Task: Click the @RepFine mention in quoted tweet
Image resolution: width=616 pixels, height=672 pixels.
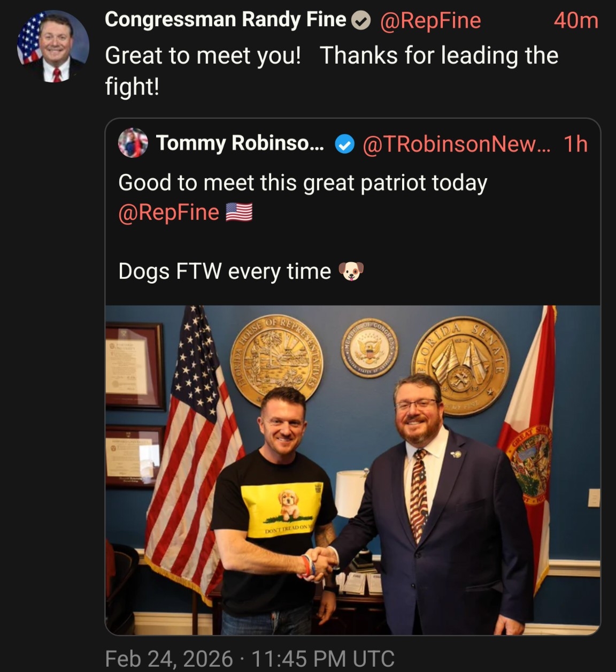Action: tap(168, 212)
